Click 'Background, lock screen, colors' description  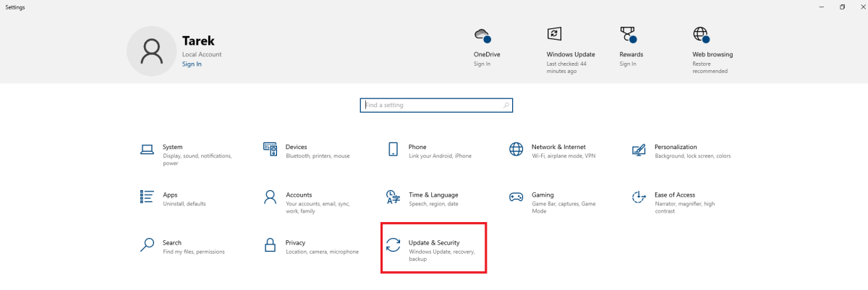click(x=692, y=155)
